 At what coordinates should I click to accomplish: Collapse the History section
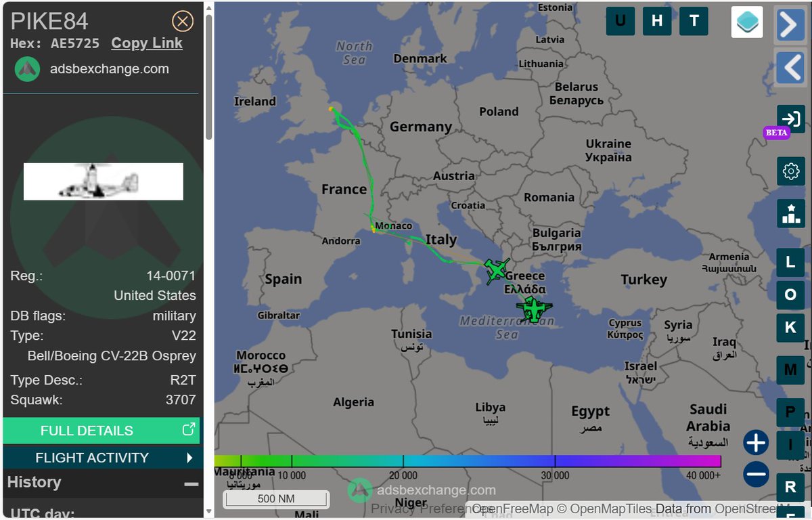[x=191, y=483]
